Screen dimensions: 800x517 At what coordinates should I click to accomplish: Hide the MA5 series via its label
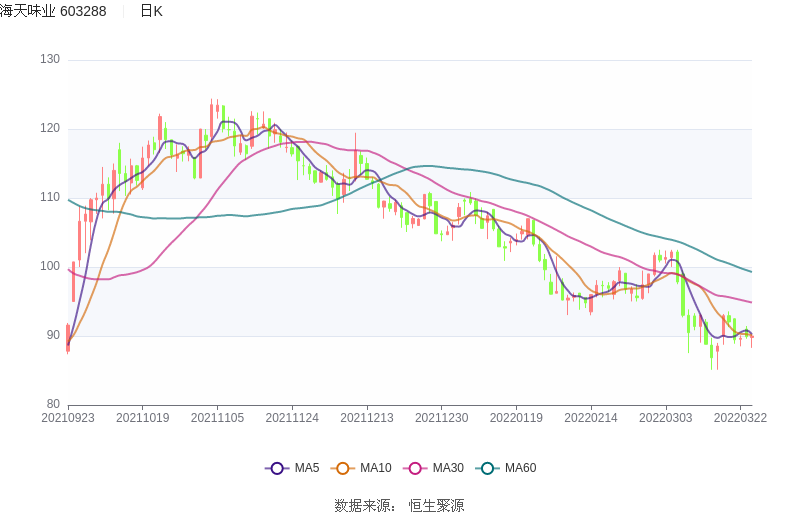(x=307, y=468)
